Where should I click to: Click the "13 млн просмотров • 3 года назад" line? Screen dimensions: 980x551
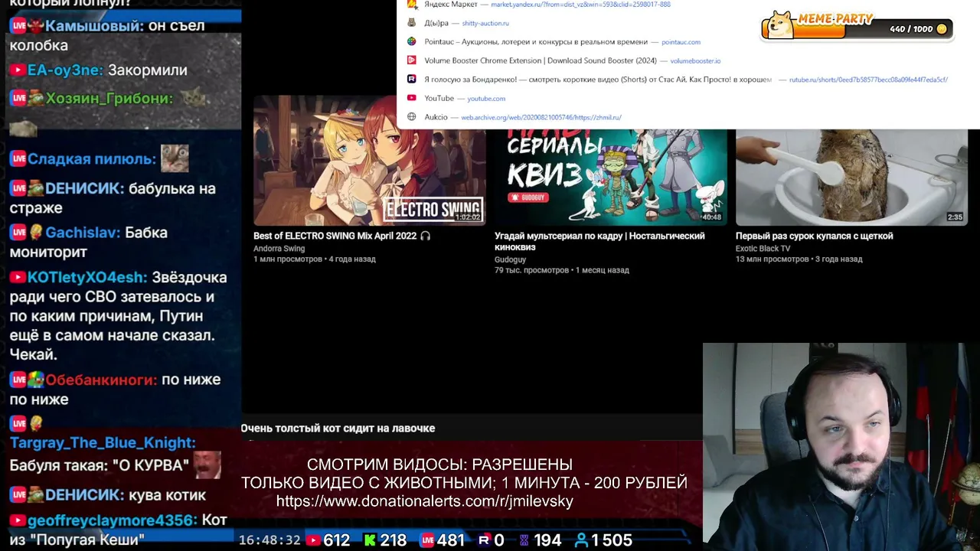pyautogui.click(x=799, y=259)
